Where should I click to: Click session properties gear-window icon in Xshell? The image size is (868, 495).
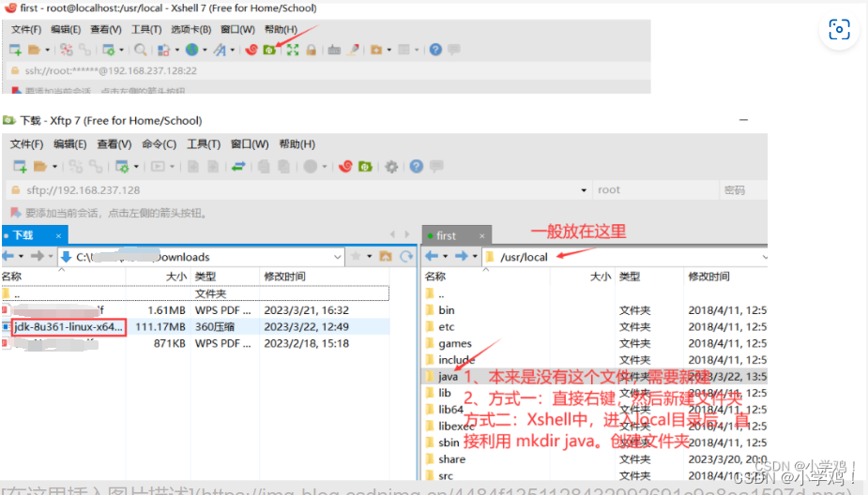pyautogui.click(x=109, y=50)
